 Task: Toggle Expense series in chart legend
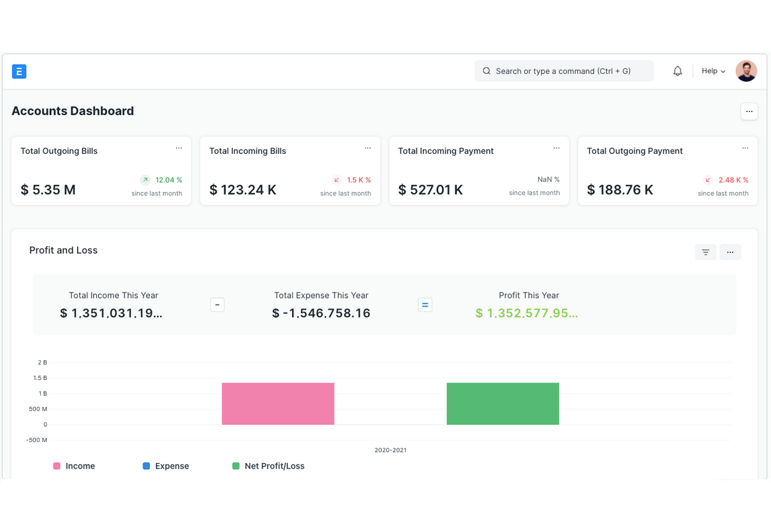pyautogui.click(x=166, y=466)
